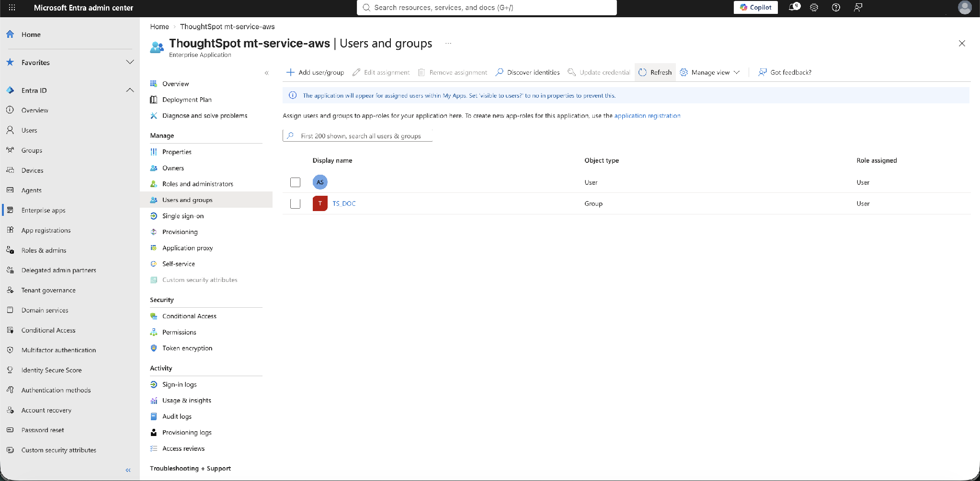The image size is (980, 481).
Task: Select the checkbox for TS_DOC group
Action: coord(296,203)
